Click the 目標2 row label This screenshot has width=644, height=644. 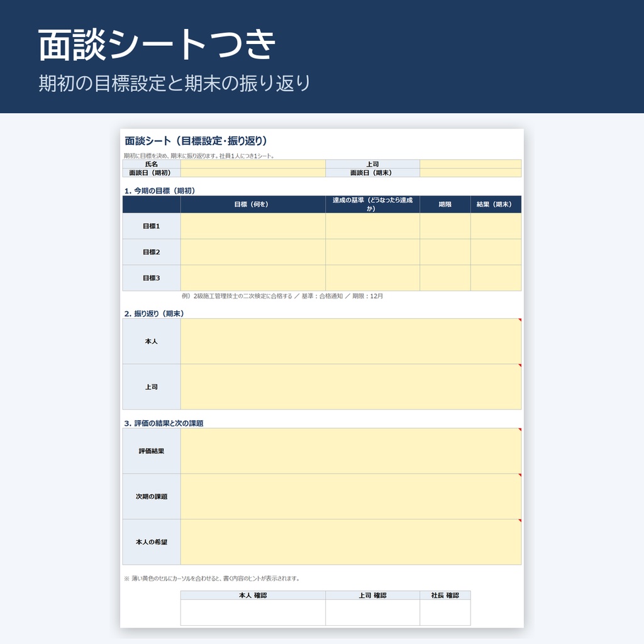pos(152,252)
